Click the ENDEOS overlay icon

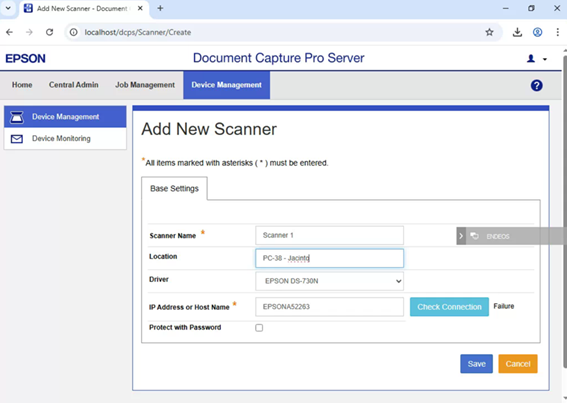474,236
